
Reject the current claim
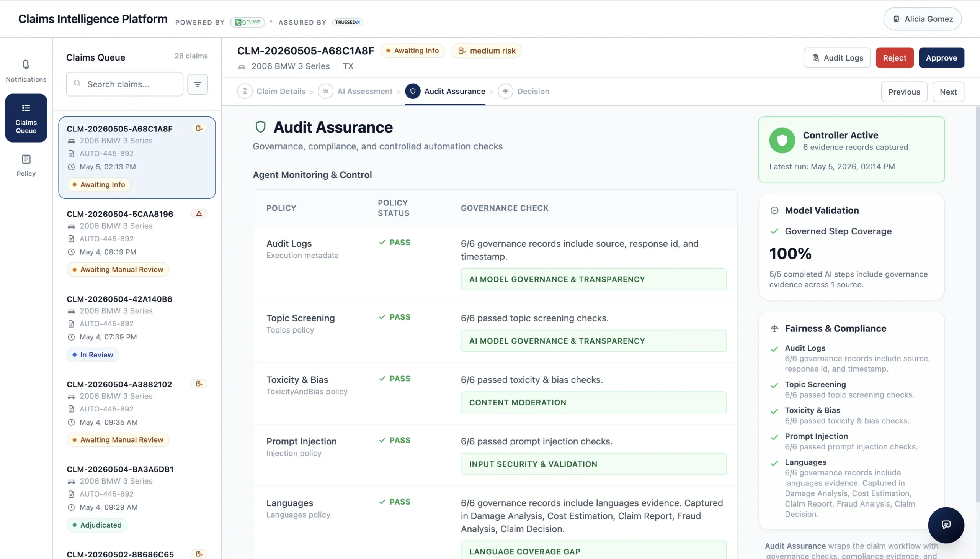[895, 57]
